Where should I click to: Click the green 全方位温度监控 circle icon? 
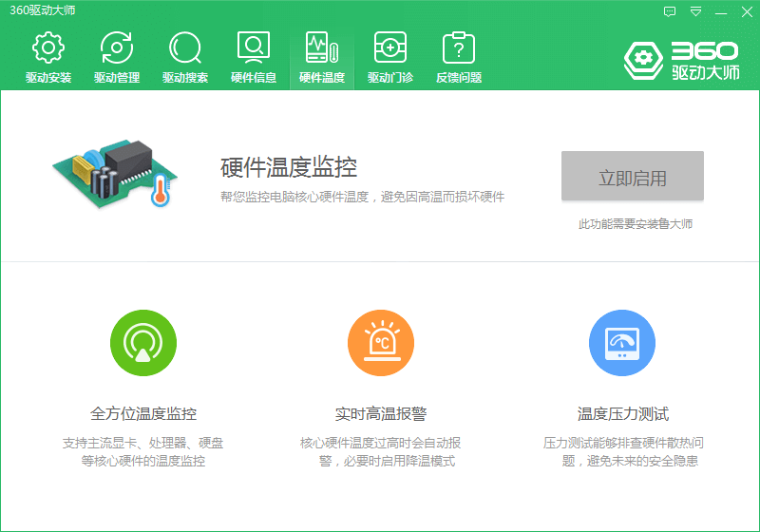point(143,343)
